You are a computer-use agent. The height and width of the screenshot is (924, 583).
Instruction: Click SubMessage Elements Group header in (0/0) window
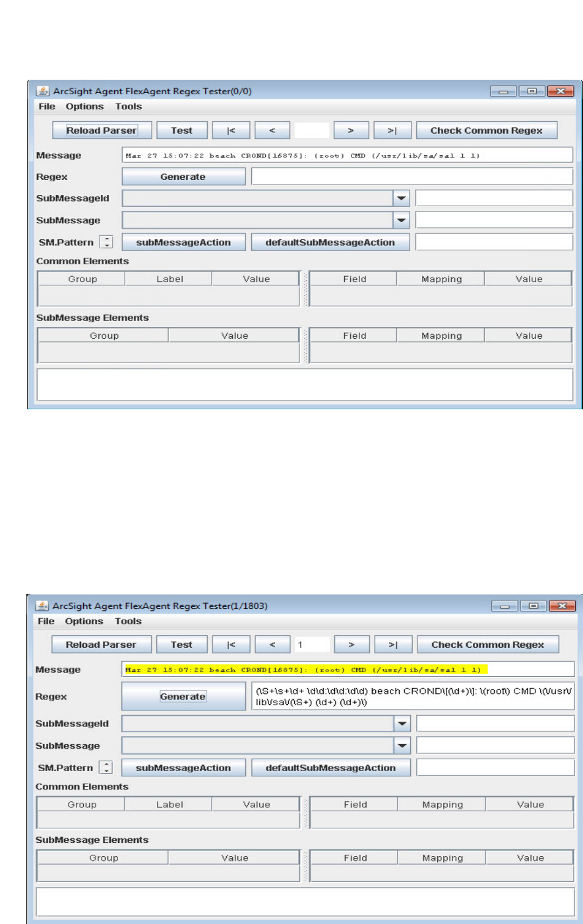click(104, 335)
